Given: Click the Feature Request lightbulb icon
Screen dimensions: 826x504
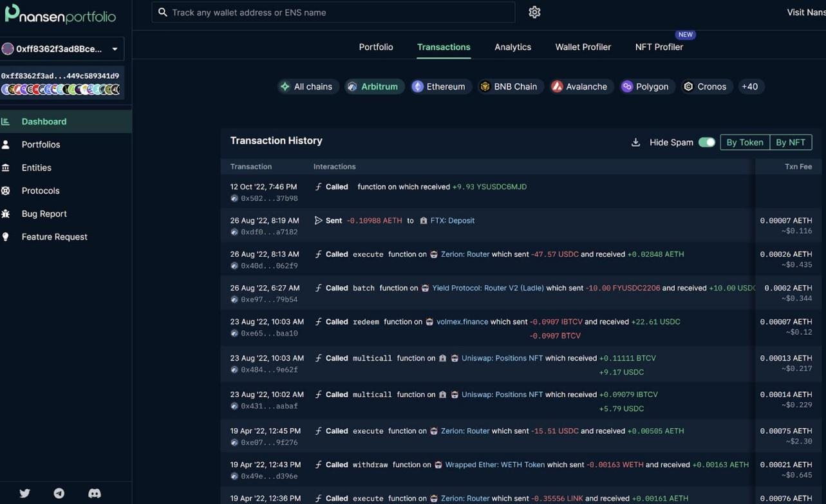Looking at the screenshot, I should 6,237.
